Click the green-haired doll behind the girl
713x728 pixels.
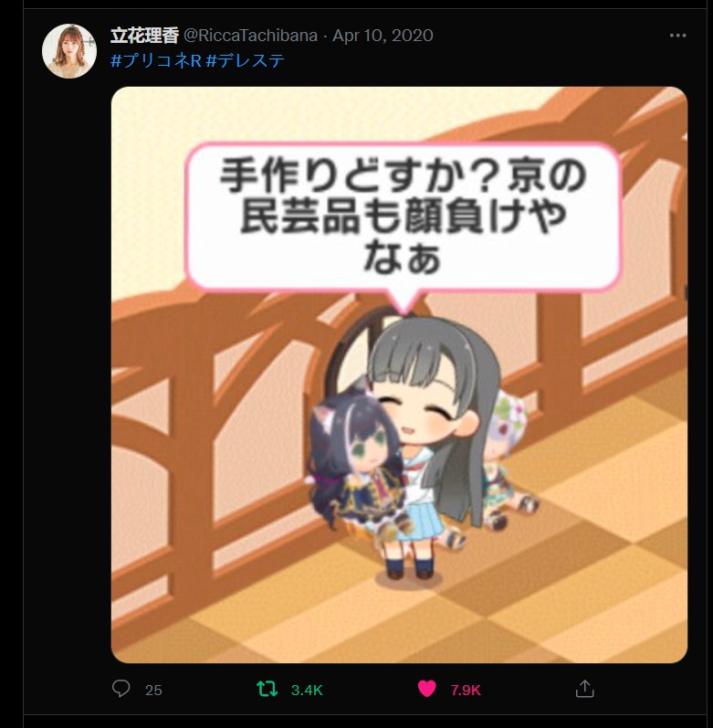pyautogui.click(x=506, y=459)
